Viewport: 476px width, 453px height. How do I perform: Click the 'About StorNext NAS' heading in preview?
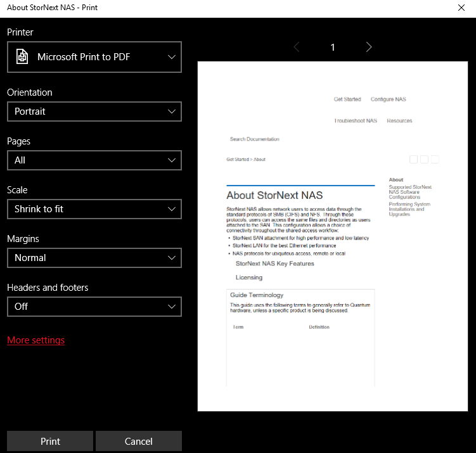274,195
